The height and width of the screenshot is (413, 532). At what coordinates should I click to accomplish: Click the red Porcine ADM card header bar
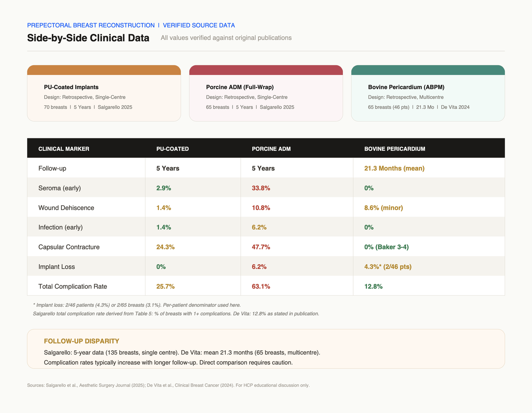click(266, 70)
